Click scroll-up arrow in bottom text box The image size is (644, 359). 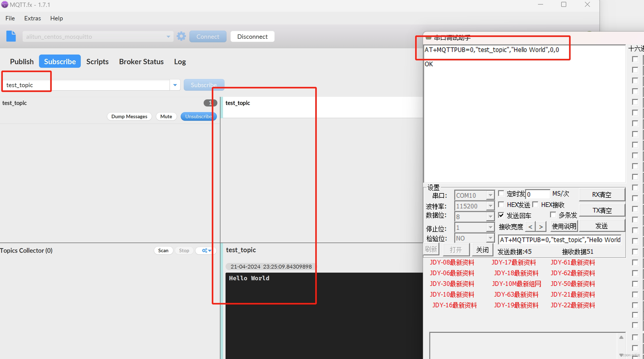[x=621, y=338]
